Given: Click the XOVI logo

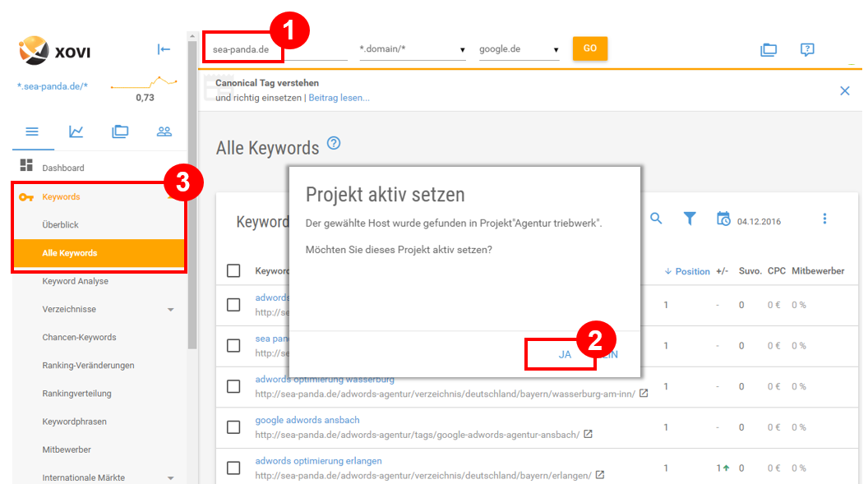Looking at the screenshot, I should click(54, 50).
